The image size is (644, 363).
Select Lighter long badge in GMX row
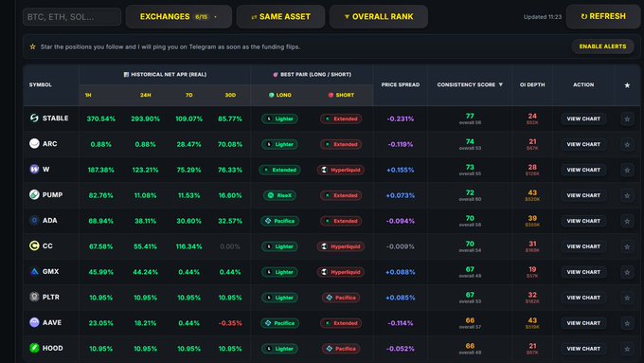point(279,272)
